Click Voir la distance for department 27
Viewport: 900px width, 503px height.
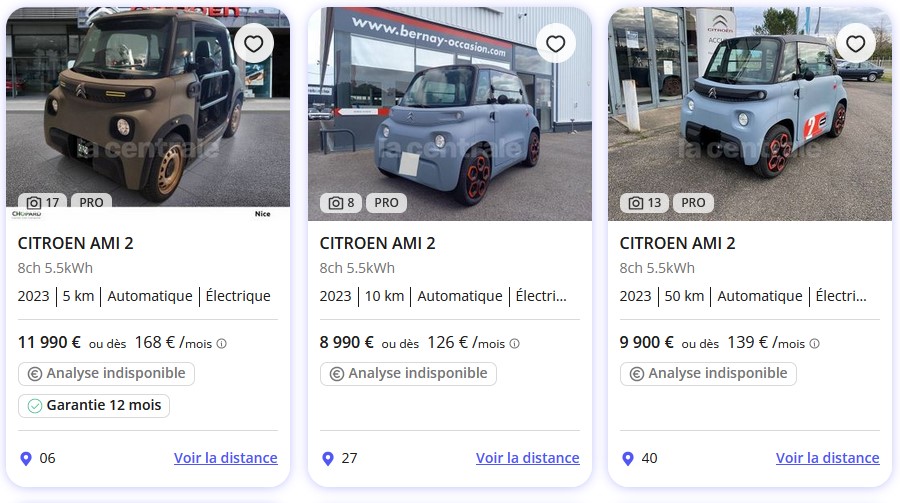tap(527, 458)
